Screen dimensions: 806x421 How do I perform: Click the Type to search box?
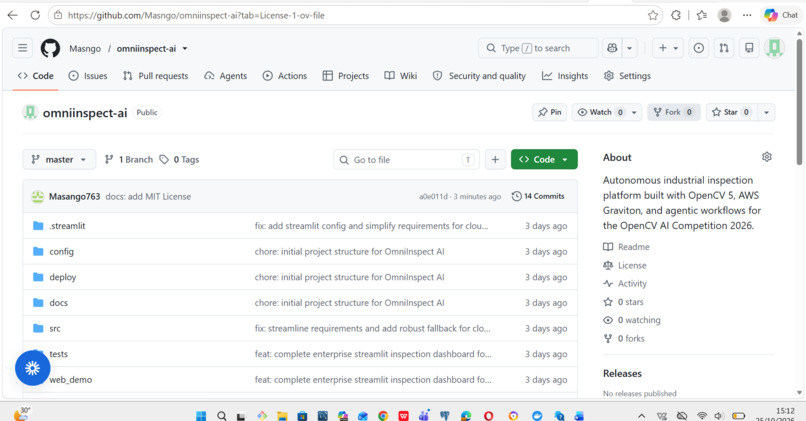(x=538, y=48)
